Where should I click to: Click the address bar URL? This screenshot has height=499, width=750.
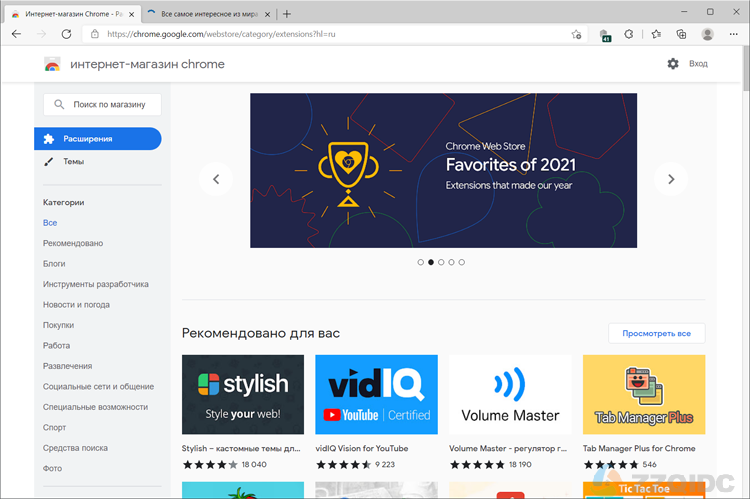pos(221,34)
